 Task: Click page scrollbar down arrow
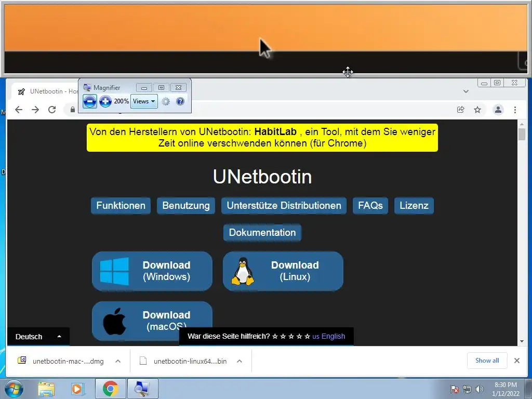[x=522, y=341]
